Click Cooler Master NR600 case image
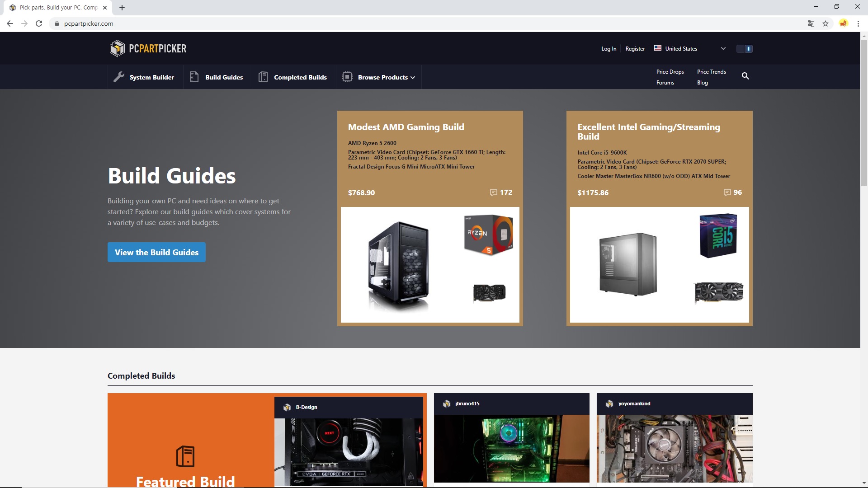 [628, 264]
